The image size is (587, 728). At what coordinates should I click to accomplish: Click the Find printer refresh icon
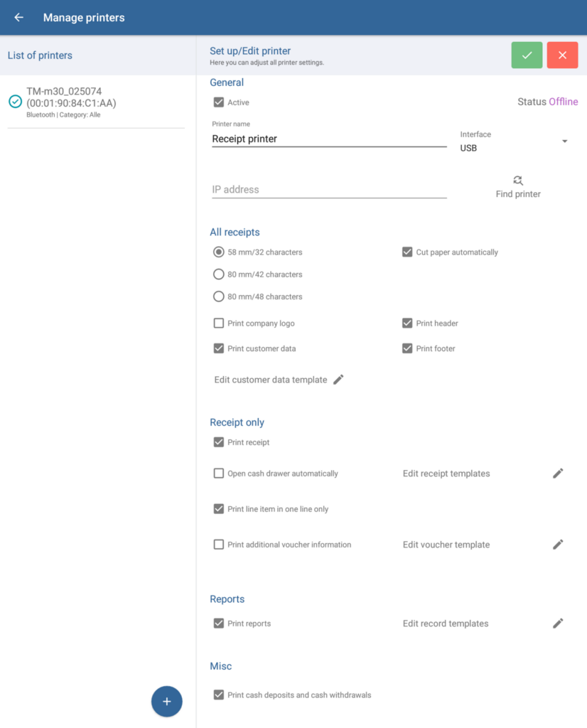[518, 181]
